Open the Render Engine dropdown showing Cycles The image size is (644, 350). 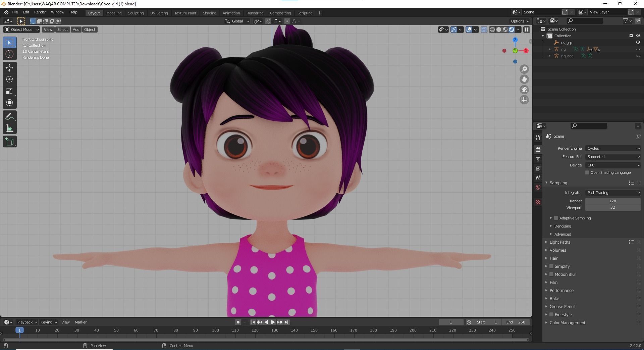[612, 148]
